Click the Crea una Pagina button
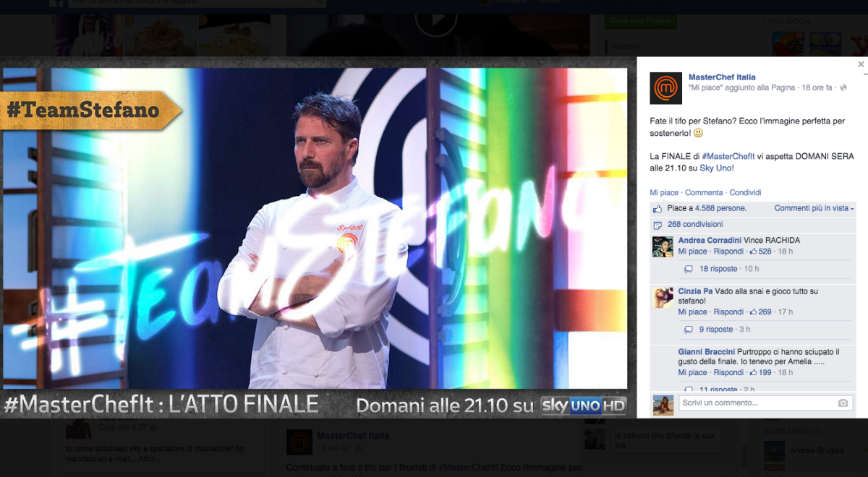 639,20
